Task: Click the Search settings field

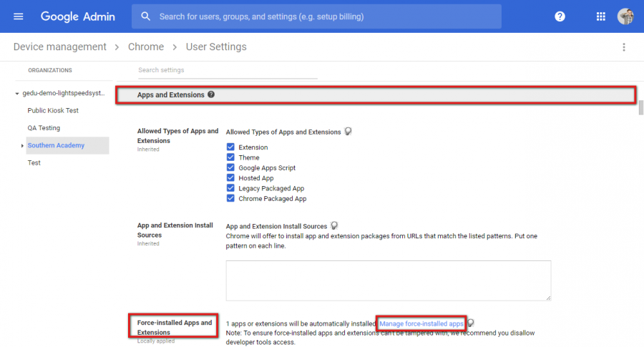Action: click(x=228, y=70)
